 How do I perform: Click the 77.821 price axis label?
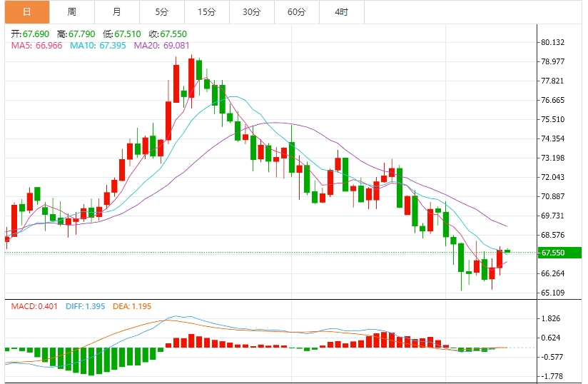click(553, 81)
